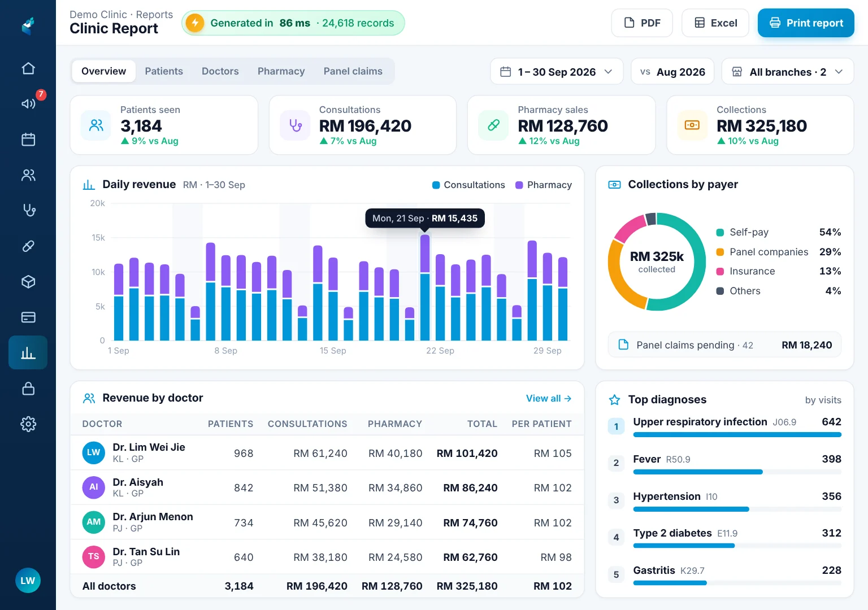The width and height of the screenshot is (868, 610).
Task: Toggle the Consultations legend series
Action: coord(468,185)
